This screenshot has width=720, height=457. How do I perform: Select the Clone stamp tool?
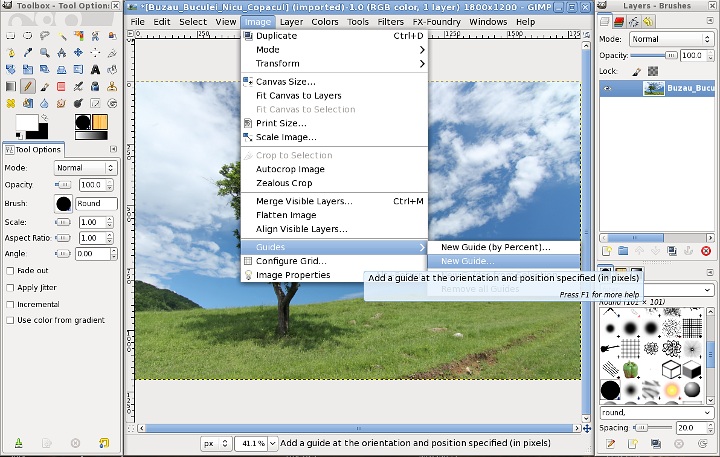[x=112, y=87]
